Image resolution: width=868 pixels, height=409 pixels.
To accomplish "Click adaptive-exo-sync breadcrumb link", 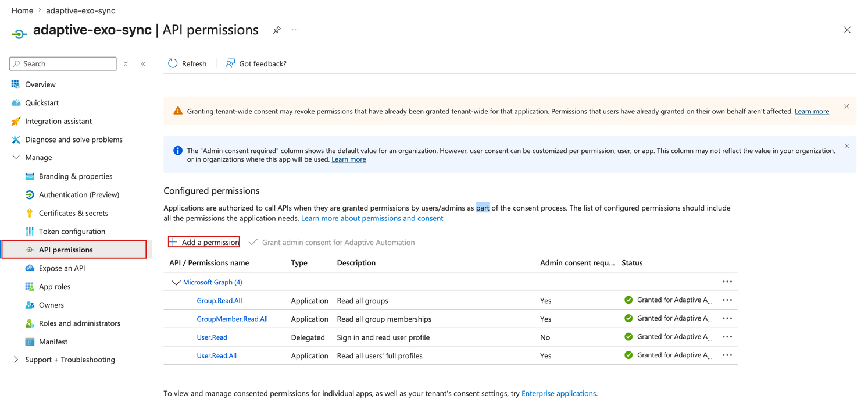I will point(80,10).
